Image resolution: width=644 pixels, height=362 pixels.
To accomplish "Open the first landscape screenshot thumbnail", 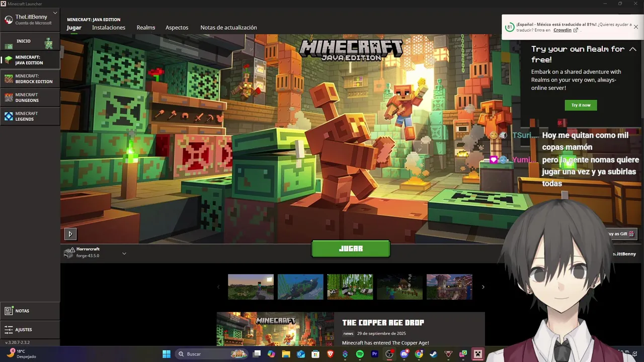I will [x=251, y=287].
